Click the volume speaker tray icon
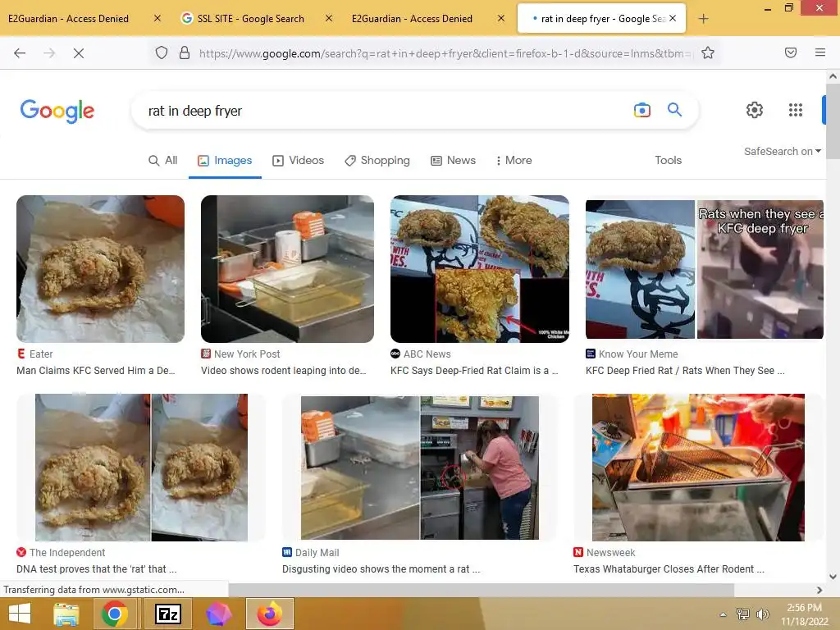The height and width of the screenshot is (630, 840). tap(762, 614)
